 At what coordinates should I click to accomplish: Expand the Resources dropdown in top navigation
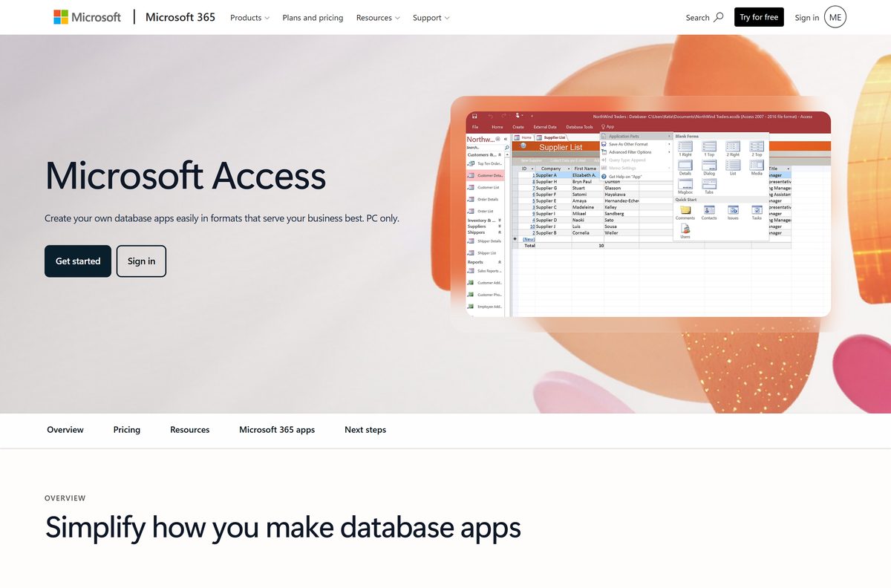pos(378,18)
